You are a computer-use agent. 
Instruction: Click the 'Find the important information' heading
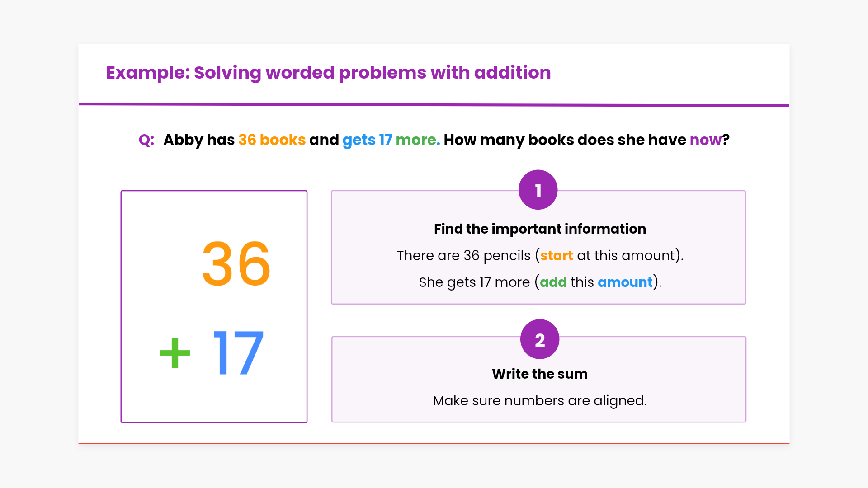[540, 229]
